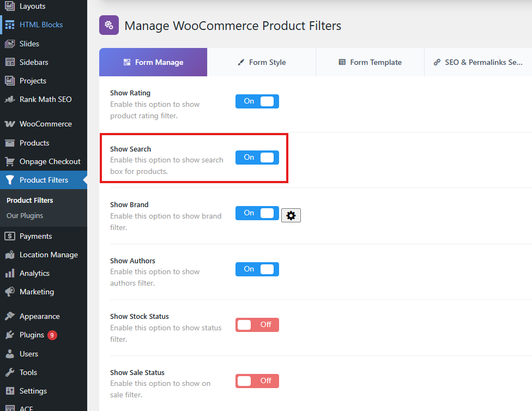Click the Form Template table icon
The image size is (532, 411).
(x=342, y=62)
